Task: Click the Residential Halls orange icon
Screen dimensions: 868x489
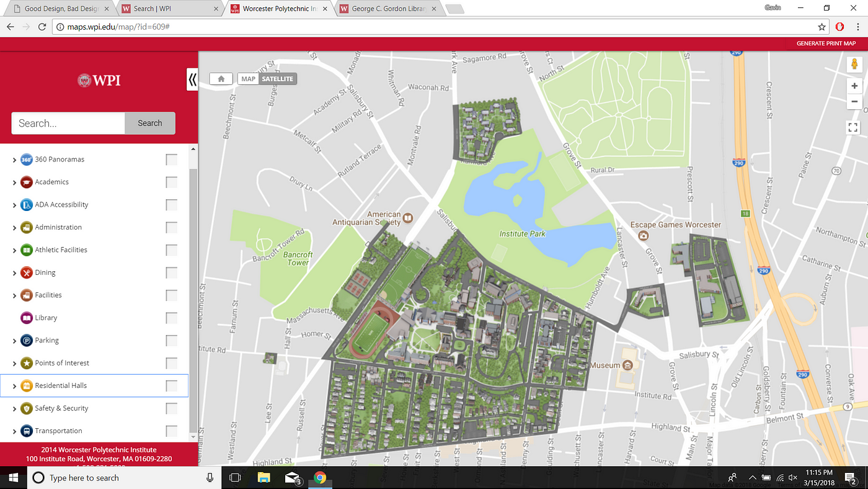Action: 26,386
